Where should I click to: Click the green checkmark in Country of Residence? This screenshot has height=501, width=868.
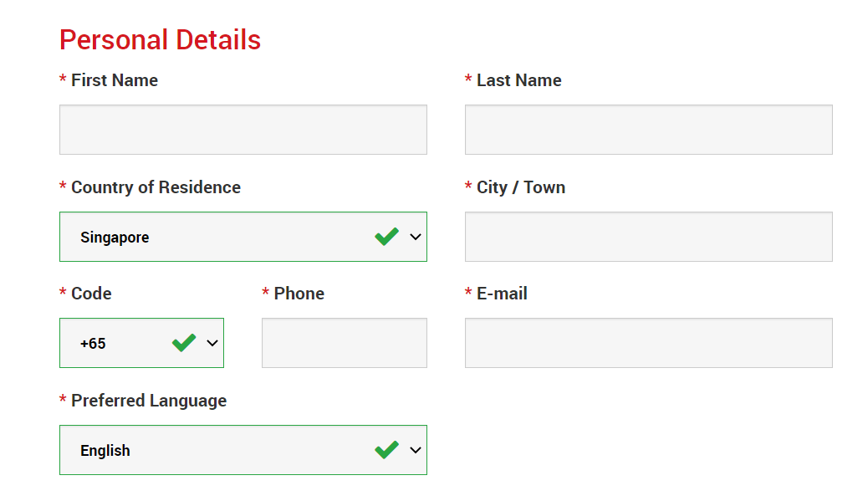pos(386,237)
